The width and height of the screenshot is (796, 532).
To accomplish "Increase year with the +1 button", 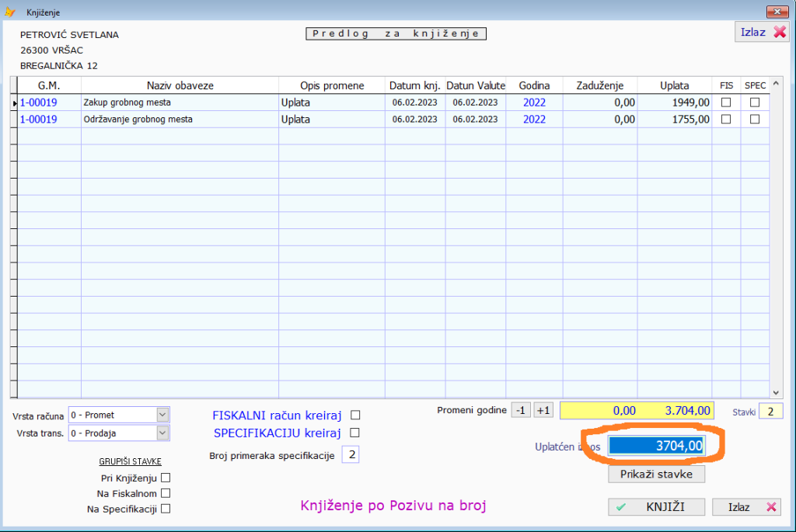I will coord(543,410).
